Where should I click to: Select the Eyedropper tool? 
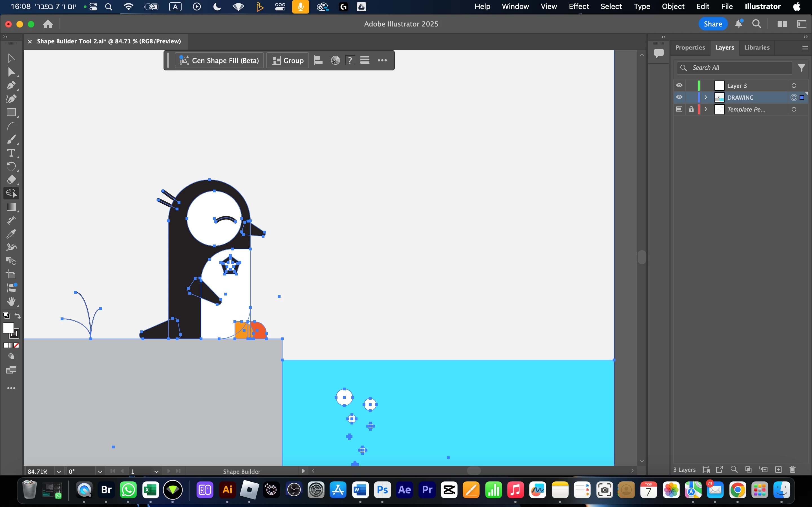point(11,234)
